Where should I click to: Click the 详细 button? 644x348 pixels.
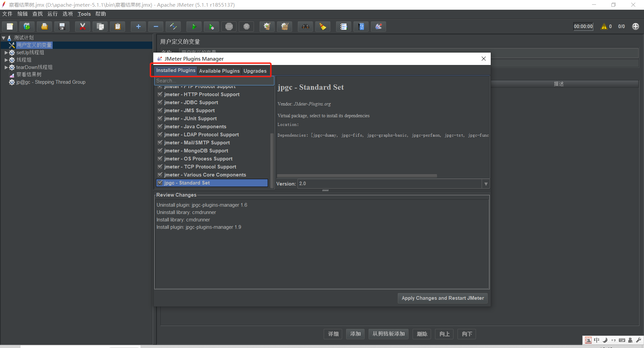[333, 334]
